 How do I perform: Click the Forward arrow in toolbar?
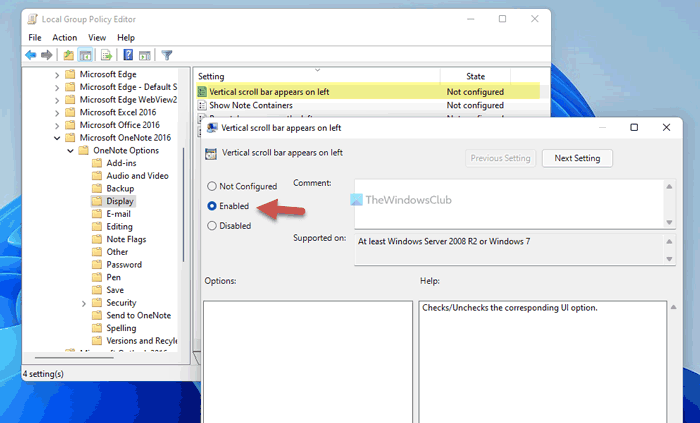point(46,55)
